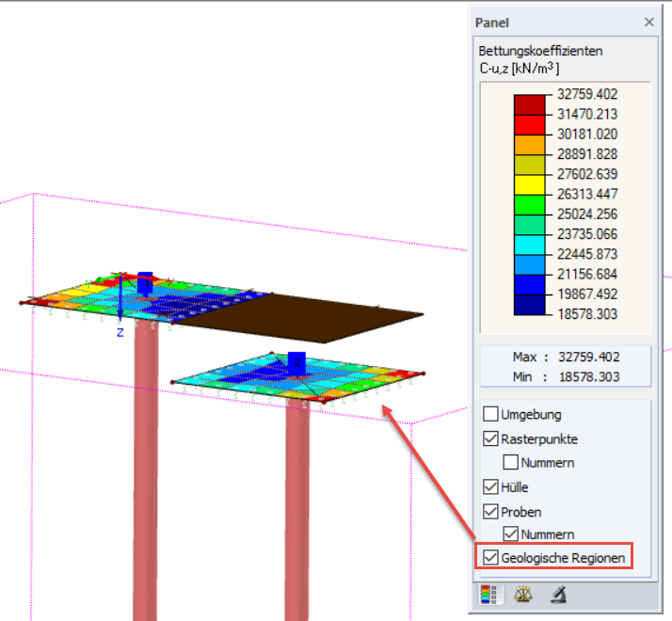Enable the Umgebung checkbox
This screenshot has height=621, width=672.
coord(490,414)
